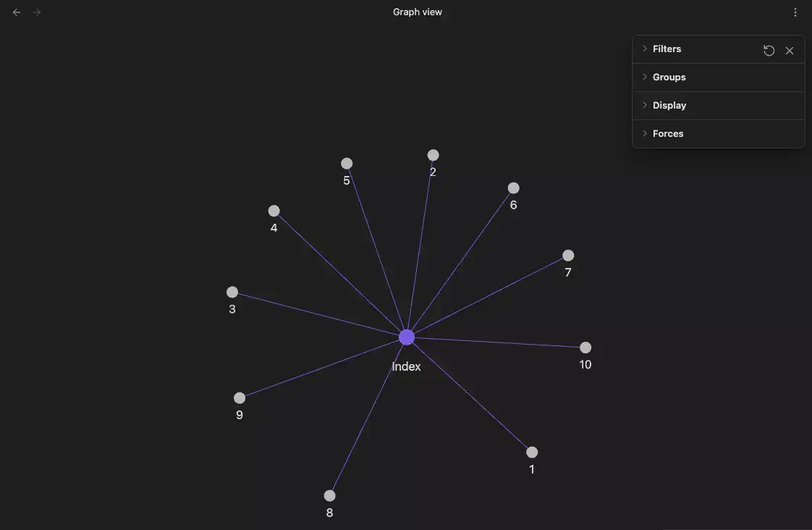Open note 2 from the graph

point(433,154)
